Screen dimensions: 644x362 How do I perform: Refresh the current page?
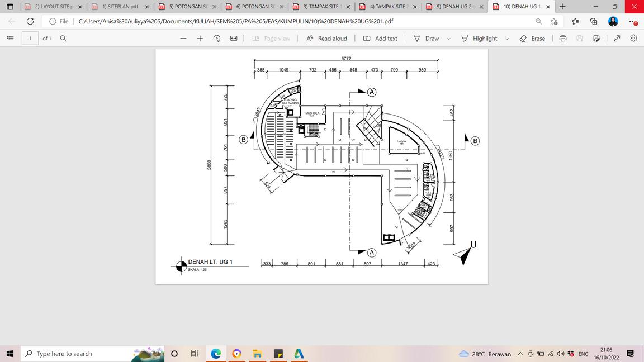coord(30,21)
